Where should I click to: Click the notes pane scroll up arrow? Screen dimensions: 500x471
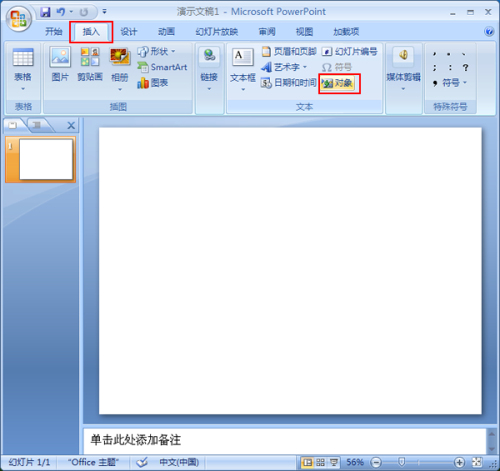[492, 434]
